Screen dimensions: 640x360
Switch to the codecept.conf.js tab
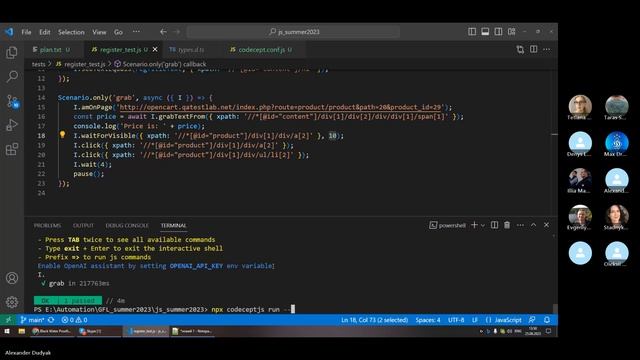click(x=262, y=49)
